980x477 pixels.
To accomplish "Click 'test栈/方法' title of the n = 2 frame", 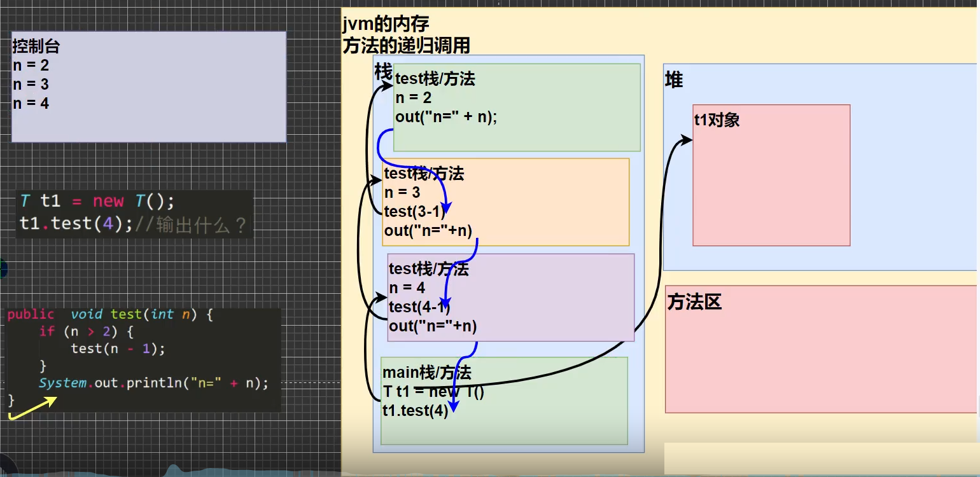I will point(435,79).
